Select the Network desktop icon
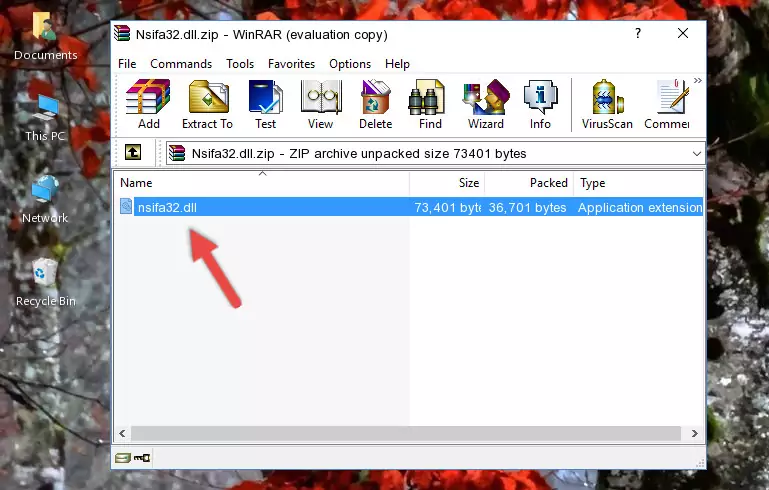769x490 pixels. [45, 200]
